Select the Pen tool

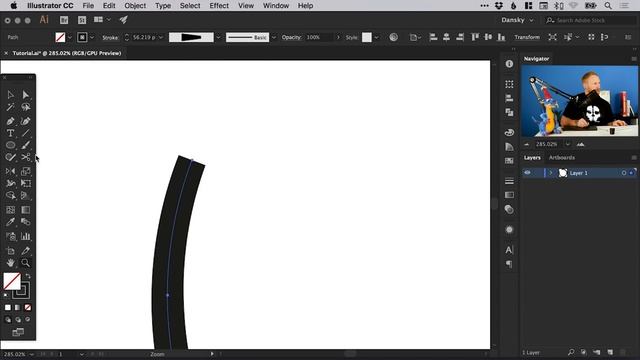pos(11,121)
